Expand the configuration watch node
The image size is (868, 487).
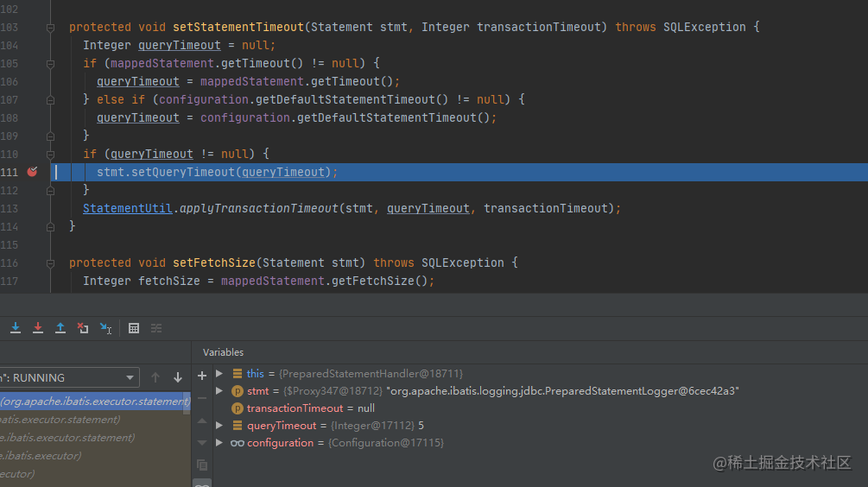click(219, 443)
